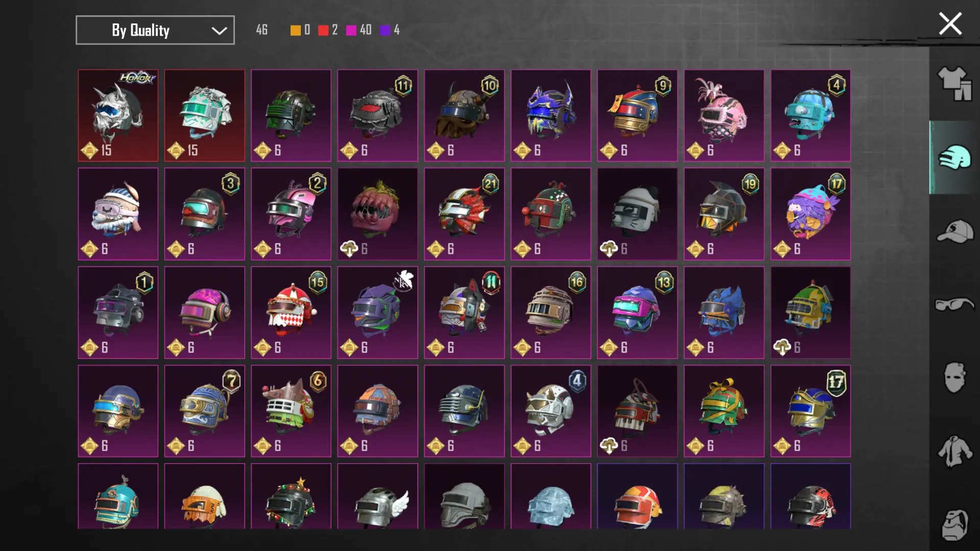The height and width of the screenshot is (551, 980).
Task: Open the bearded face category icon
Action: 954,524
